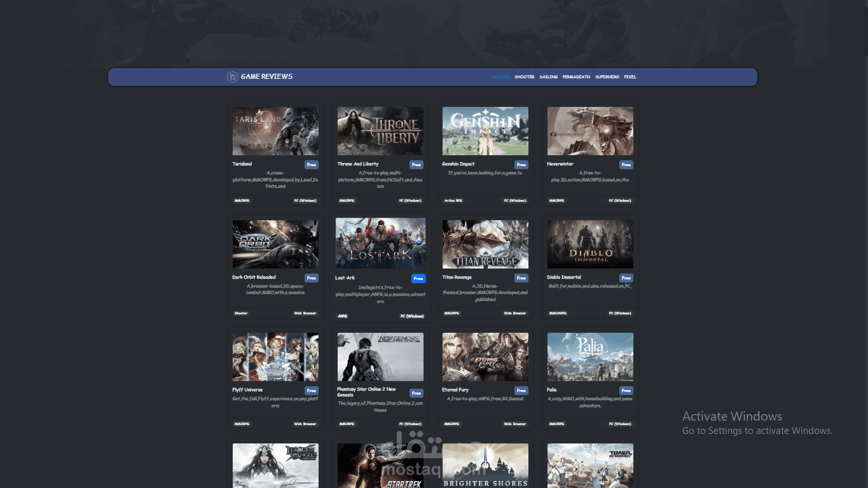Open the SUPERHERO section
This screenshot has height=488, width=868.
point(607,76)
